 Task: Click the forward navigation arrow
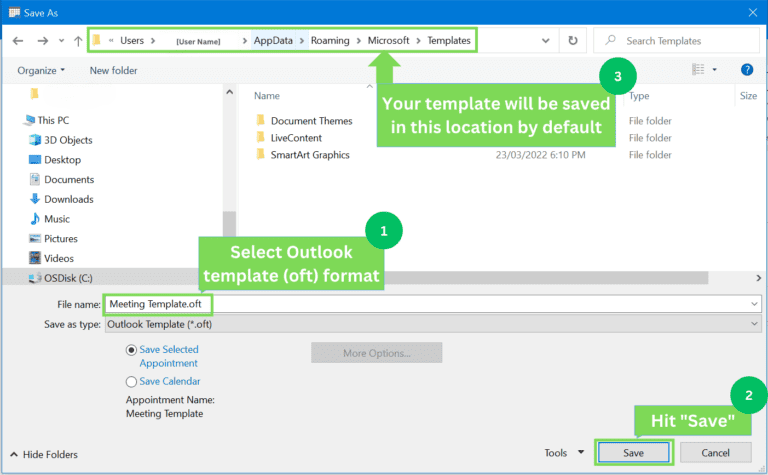click(43, 41)
